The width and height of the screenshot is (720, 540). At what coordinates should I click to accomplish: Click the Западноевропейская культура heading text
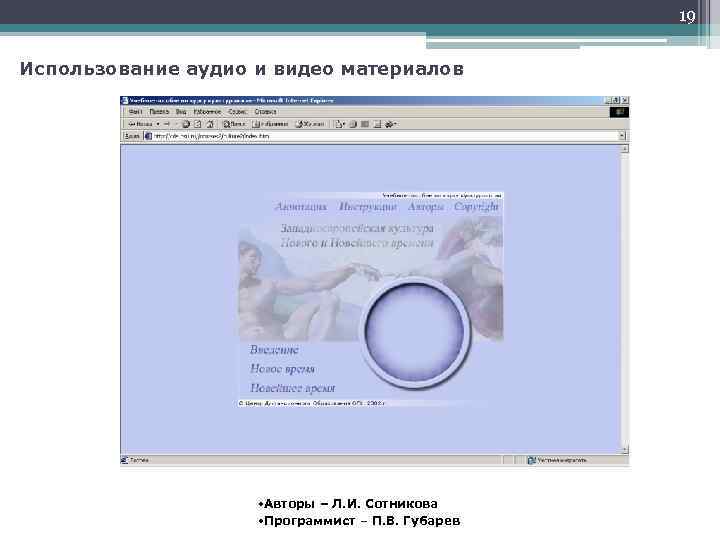pyautogui.click(x=357, y=228)
